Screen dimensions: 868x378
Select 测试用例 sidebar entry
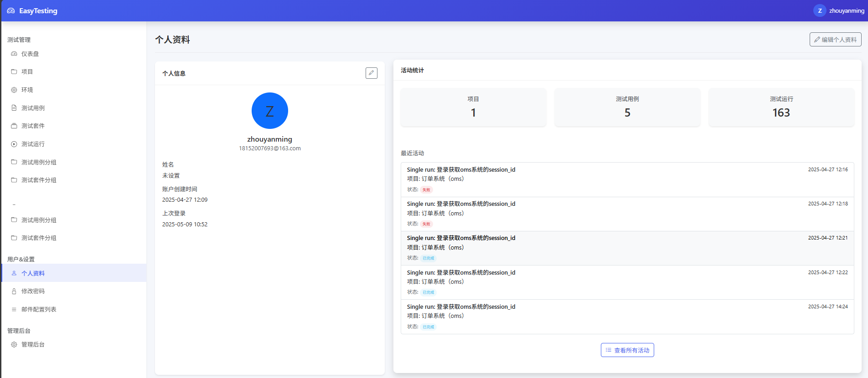(x=74, y=108)
